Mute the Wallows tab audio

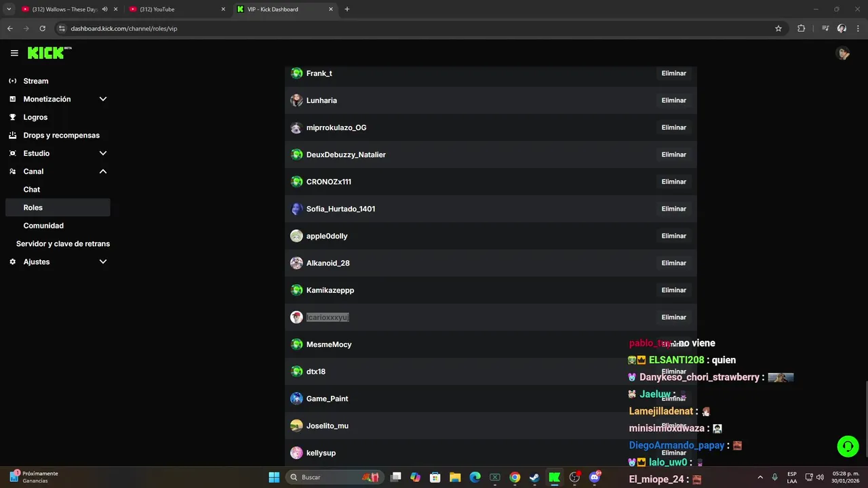(104, 9)
